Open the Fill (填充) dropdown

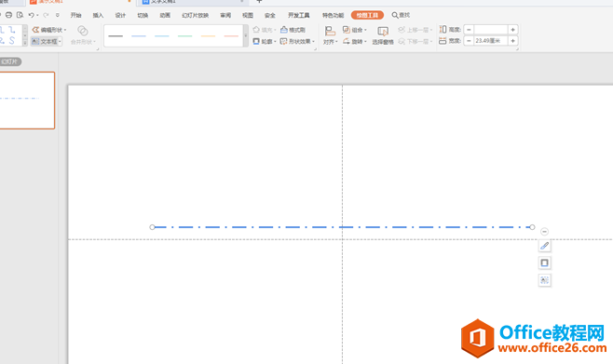265,30
